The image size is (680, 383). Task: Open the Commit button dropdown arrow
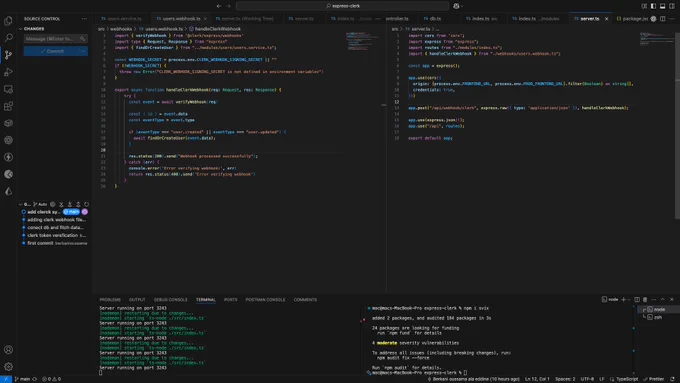[83, 51]
